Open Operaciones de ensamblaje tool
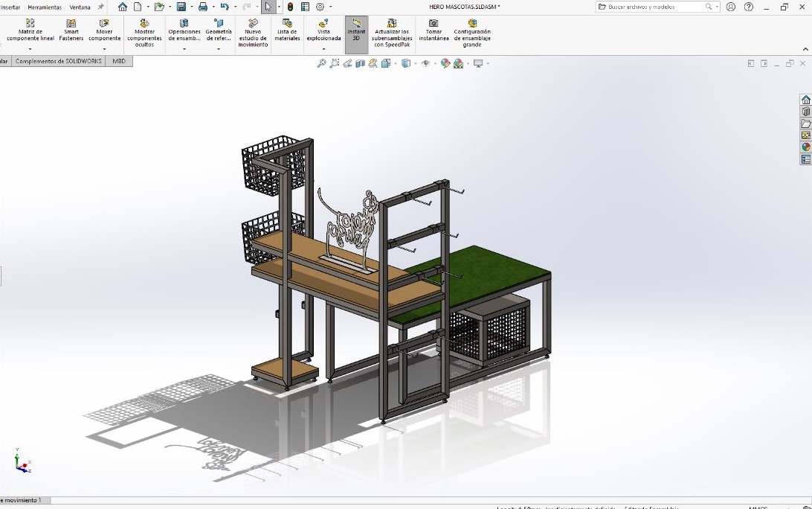Screen dimensions: 812x509 184,31
